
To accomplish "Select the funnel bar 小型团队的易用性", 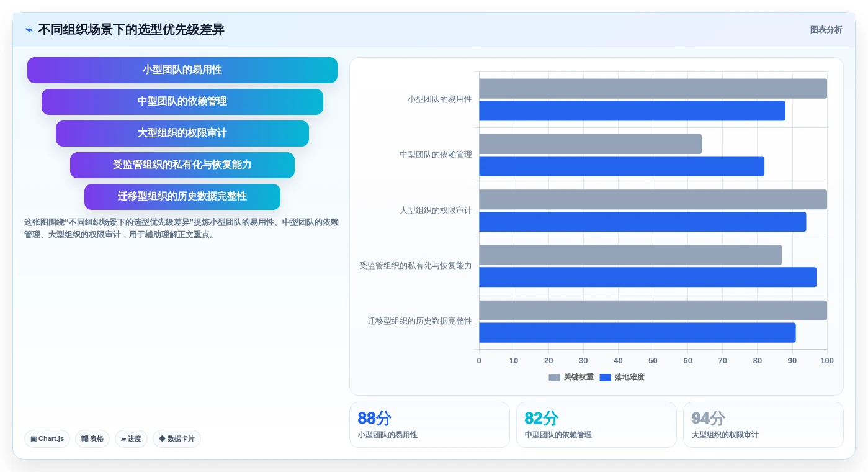I will (182, 70).
